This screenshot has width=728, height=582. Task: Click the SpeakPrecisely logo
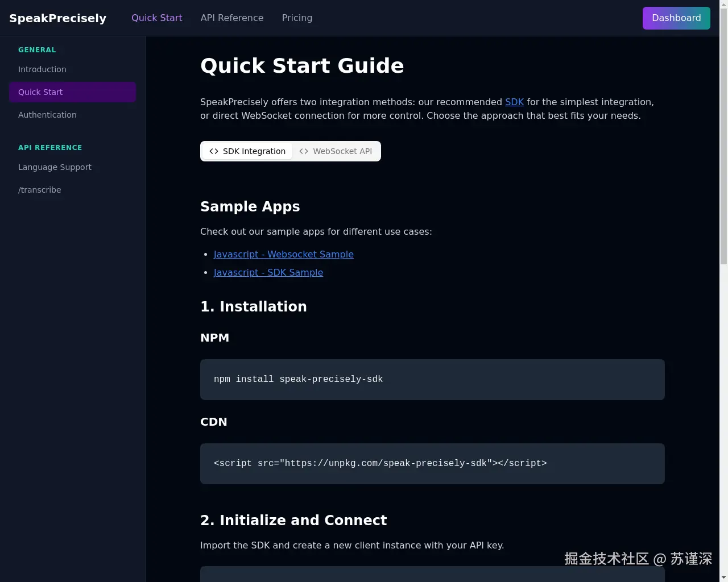click(57, 18)
